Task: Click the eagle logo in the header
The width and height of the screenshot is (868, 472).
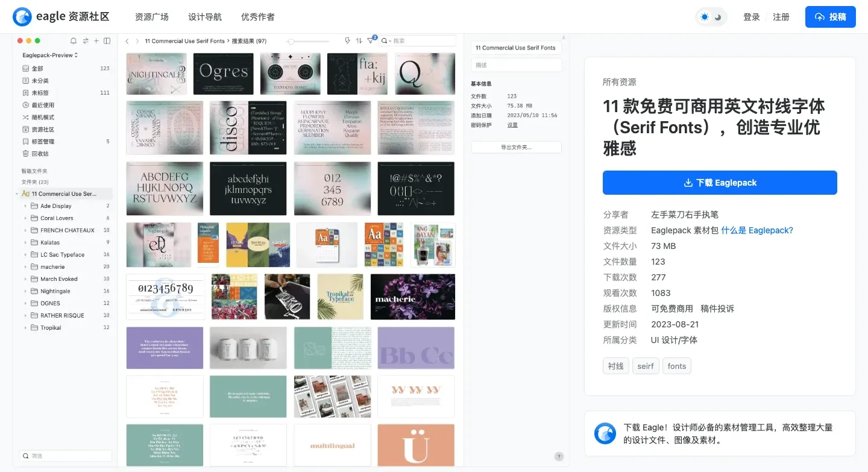Action: tap(22, 17)
